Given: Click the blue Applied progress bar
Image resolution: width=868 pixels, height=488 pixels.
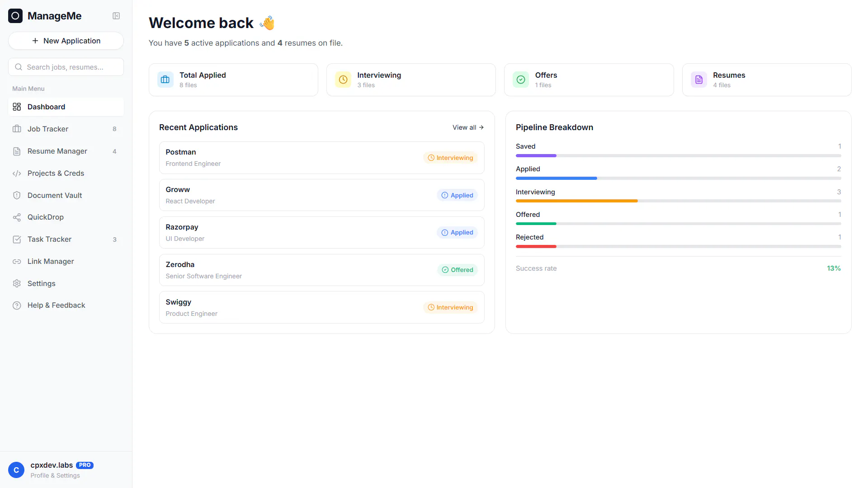Looking at the screenshot, I should click(x=557, y=178).
